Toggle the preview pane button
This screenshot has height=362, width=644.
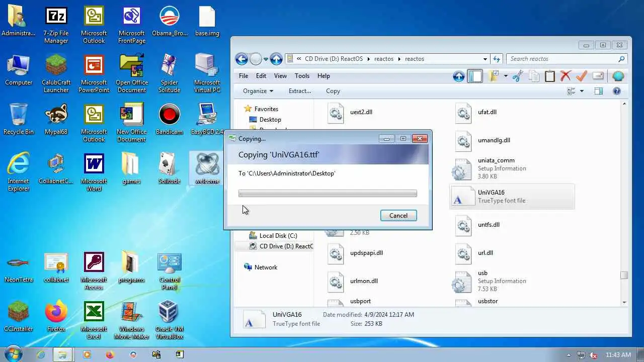[598, 91]
